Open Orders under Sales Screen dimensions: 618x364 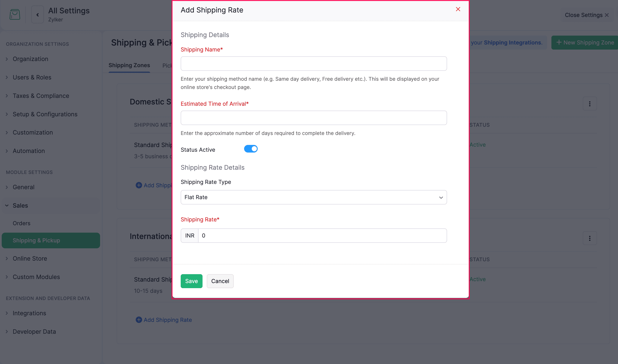tap(22, 223)
